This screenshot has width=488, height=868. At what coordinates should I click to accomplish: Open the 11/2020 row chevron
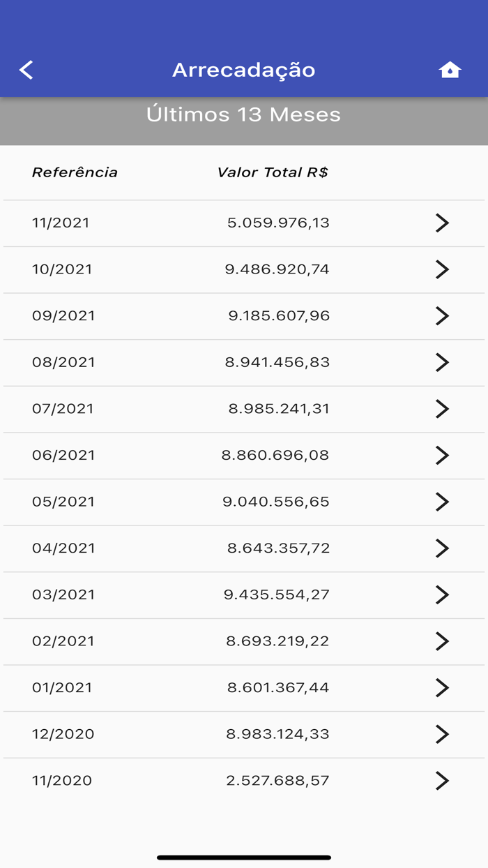point(442,780)
